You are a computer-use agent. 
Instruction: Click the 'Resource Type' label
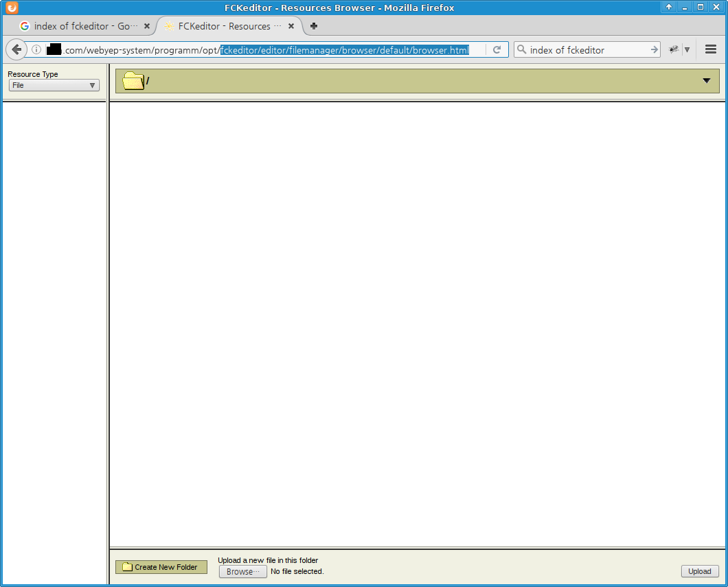33,74
